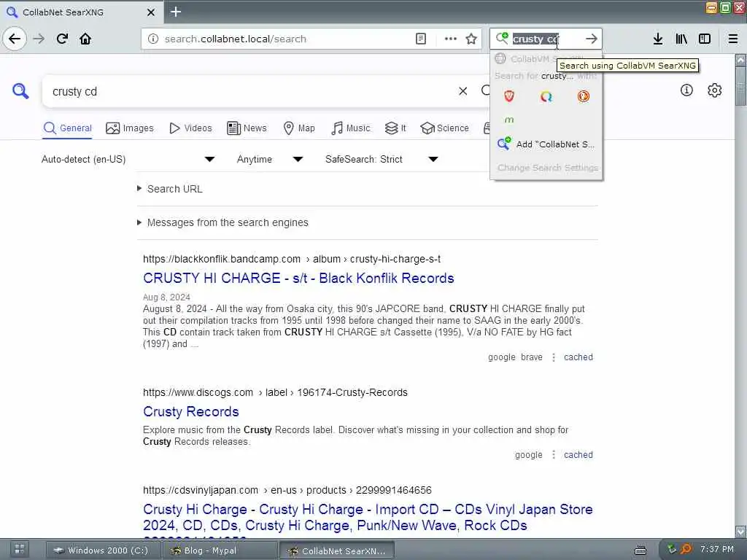Toggle the sidebar view
The width and height of the screenshot is (747, 560).
click(705, 39)
